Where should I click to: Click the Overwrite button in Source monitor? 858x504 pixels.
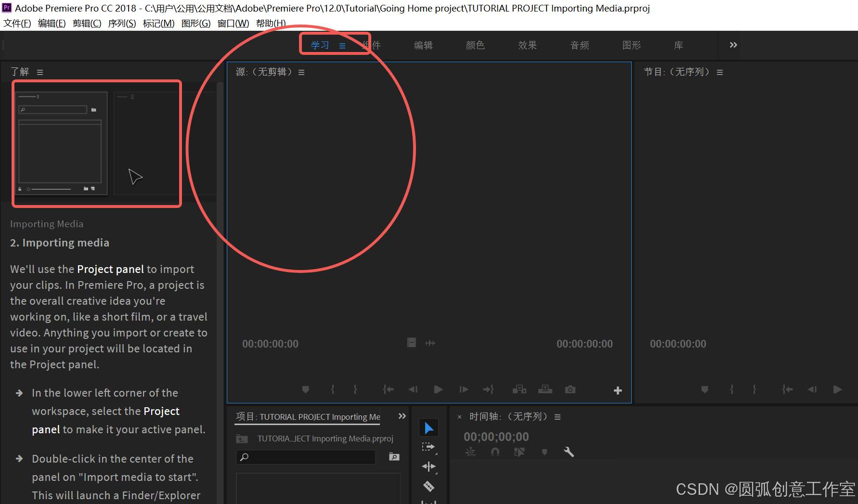coord(545,389)
